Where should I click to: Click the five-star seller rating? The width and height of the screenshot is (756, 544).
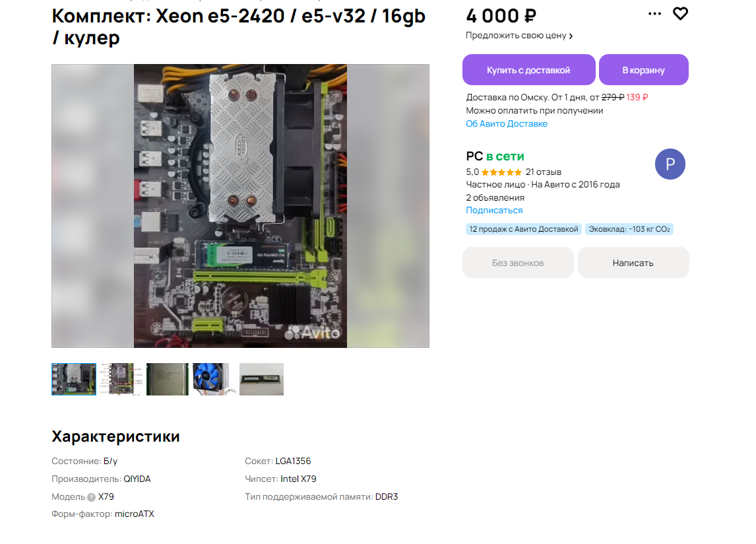point(501,172)
